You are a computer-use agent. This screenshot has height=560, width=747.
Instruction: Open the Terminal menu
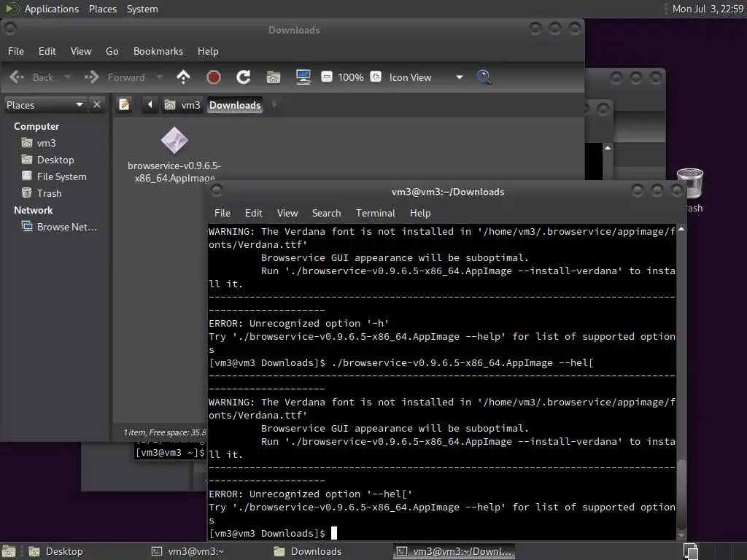(x=376, y=213)
